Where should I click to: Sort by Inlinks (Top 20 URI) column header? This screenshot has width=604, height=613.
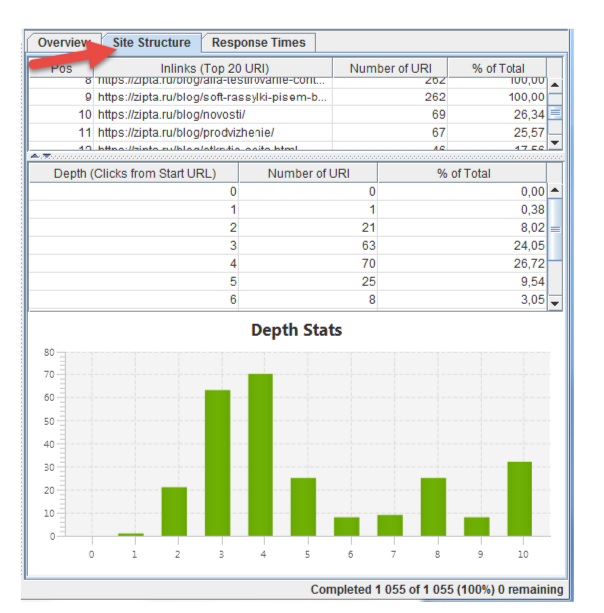pos(213,68)
